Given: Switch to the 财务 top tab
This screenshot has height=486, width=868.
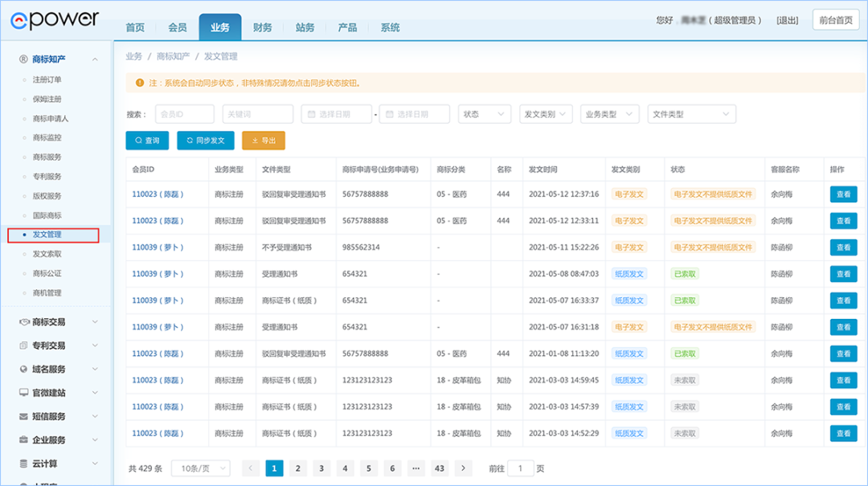Looking at the screenshot, I should pos(262,27).
